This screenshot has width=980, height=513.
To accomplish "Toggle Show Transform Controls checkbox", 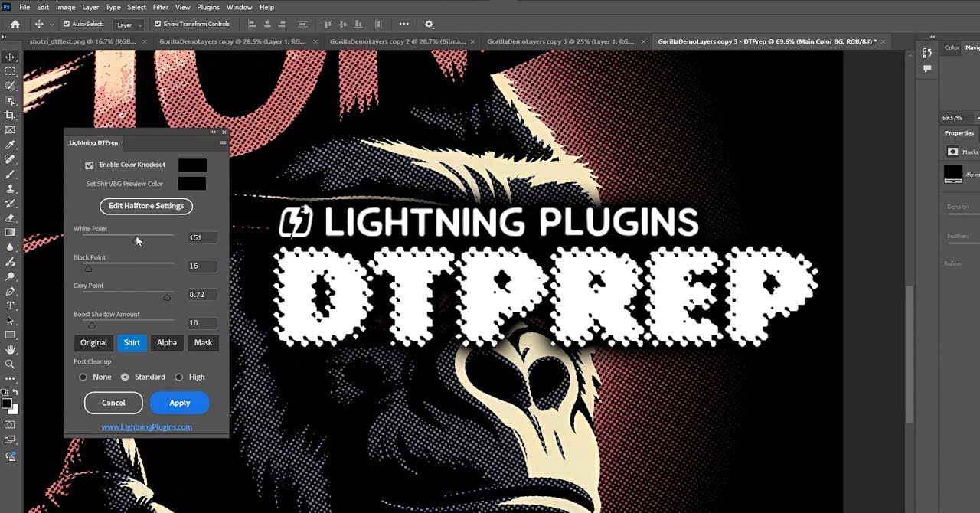I will (x=158, y=25).
